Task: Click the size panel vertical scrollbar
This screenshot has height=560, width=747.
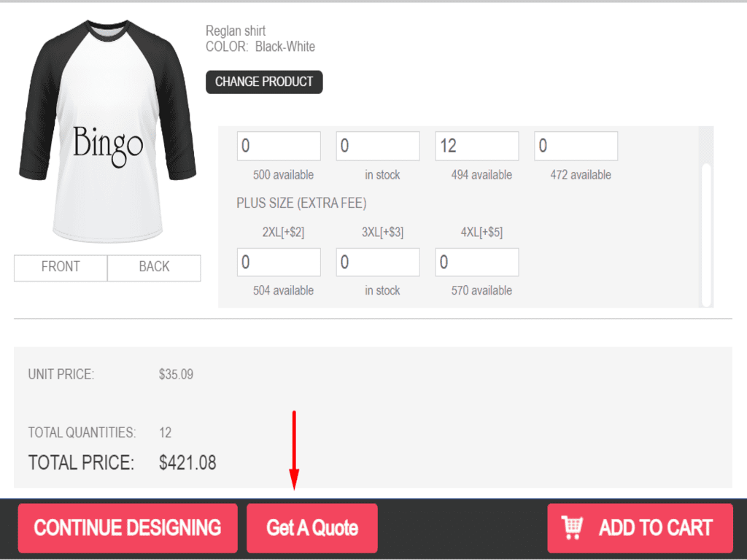Action: pos(705,233)
